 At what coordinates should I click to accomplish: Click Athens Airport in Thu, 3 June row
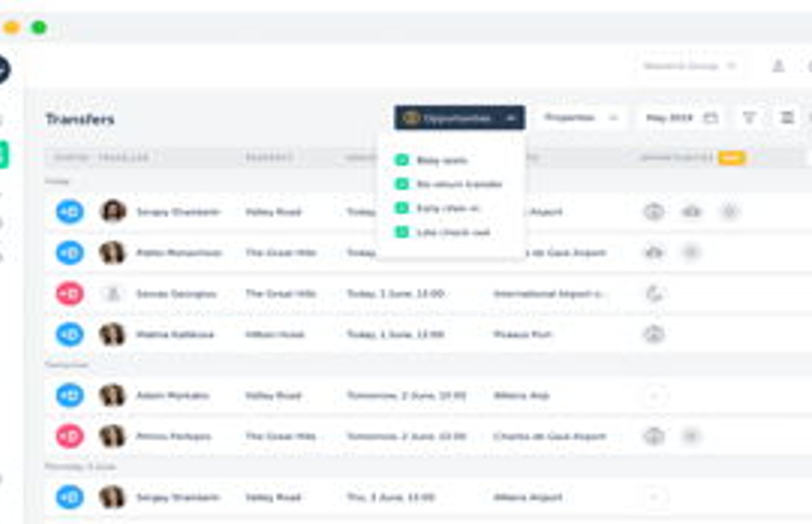528,497
